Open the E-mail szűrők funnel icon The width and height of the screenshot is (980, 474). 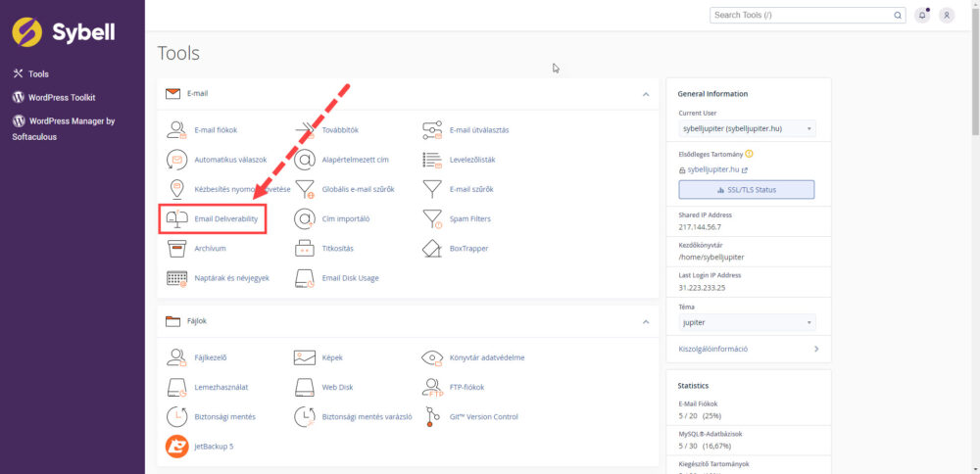(432, 189)
